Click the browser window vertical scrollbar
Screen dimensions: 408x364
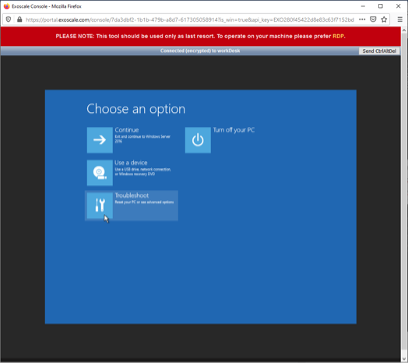point(404,193)
